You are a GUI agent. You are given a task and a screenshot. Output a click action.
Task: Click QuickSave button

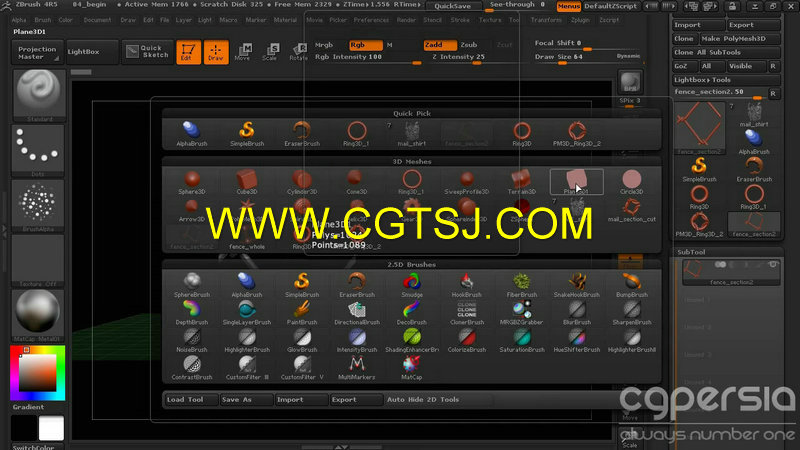(x=454, y=6)
